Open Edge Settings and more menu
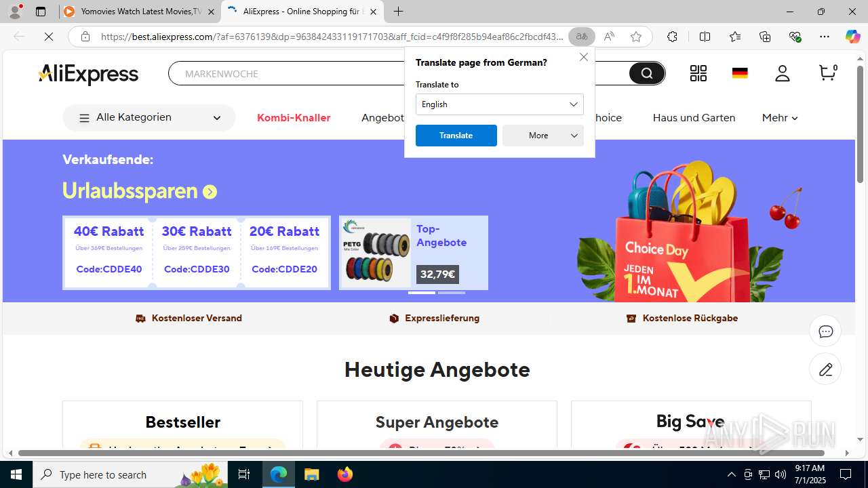This screenshot has height=488, width=868. point(825,37)
